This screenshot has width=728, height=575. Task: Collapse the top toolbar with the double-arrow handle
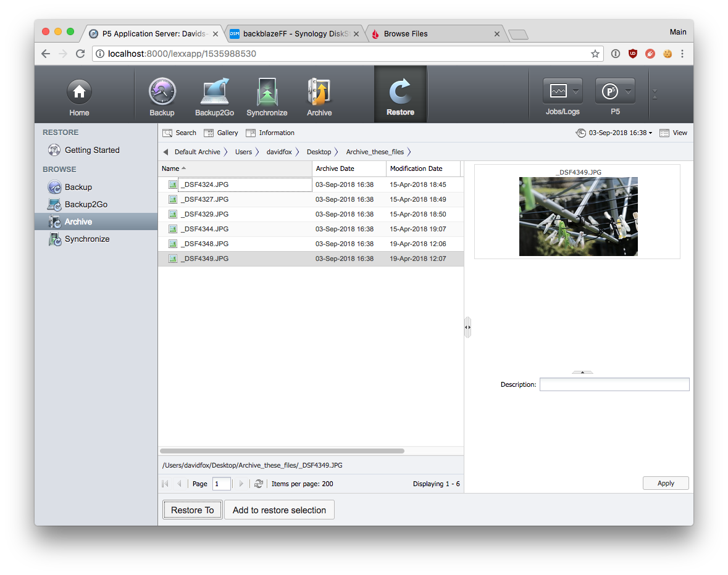click(655, 94)
